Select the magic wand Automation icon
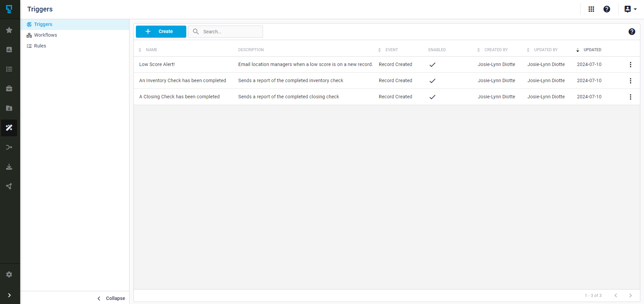Screen dimensions: 644x304 (x=9, y=128)
